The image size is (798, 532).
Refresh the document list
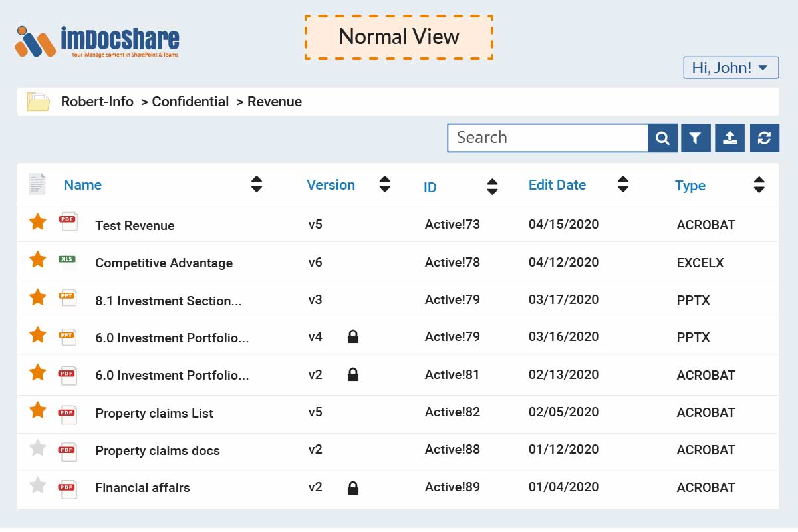point(764,138)
